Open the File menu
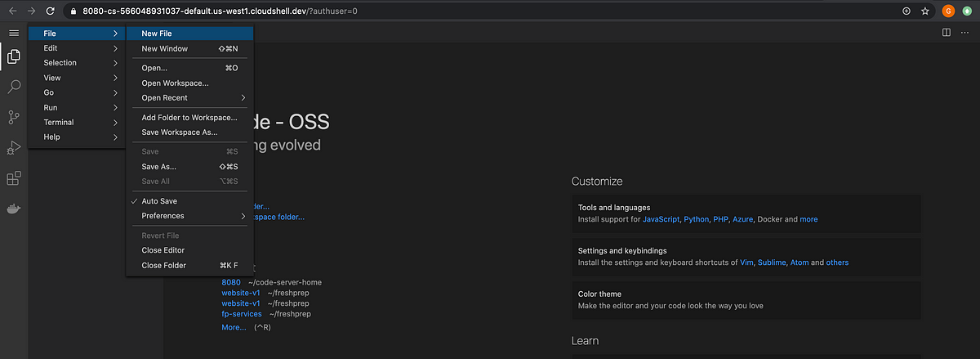The width and height of the screenshot is (980, 359). click(78, 33)
